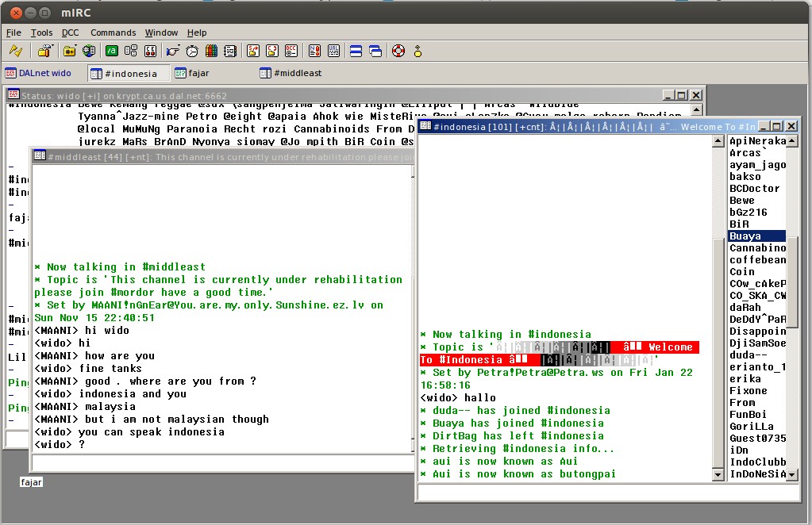Open the Remote scripts editor icon

[x=150, y=51]
